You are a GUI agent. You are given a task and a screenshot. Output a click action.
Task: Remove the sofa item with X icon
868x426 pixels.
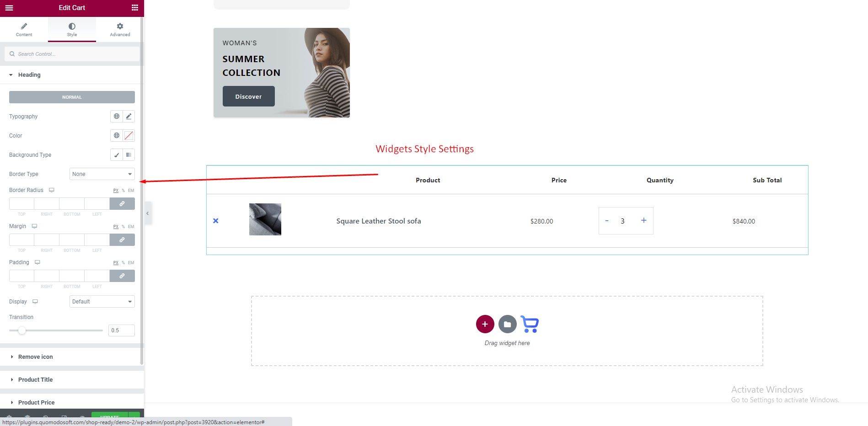[x=216, y=221]
